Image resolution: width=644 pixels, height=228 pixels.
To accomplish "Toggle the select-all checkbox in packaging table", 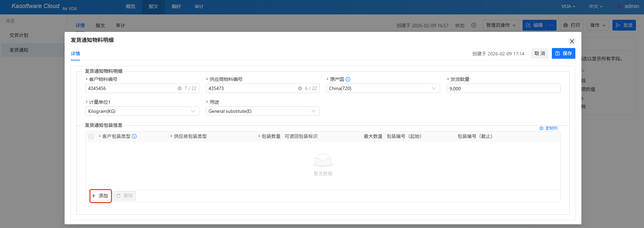I will point(91,136).
